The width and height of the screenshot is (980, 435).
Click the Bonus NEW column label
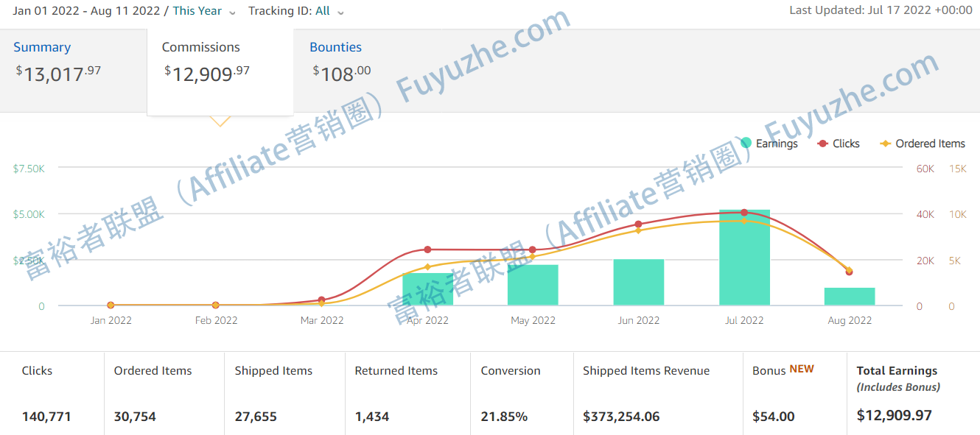coord(783,370)
